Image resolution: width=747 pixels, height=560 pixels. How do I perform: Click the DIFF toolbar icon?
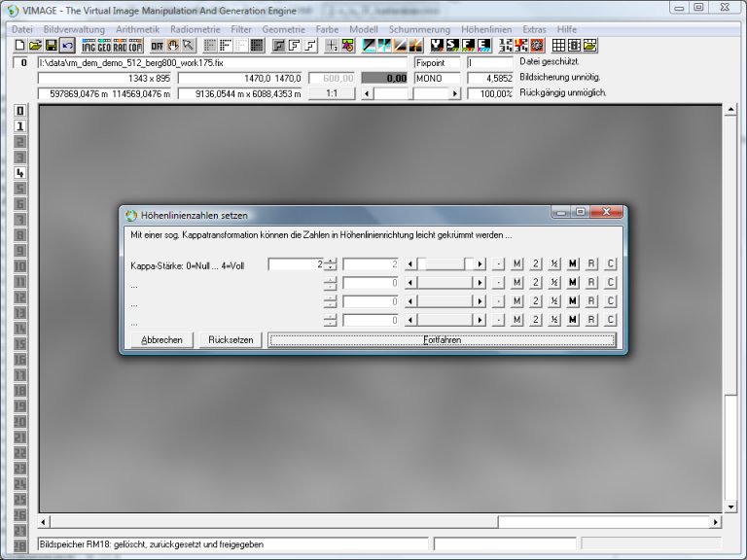click(x=157, y=46)
